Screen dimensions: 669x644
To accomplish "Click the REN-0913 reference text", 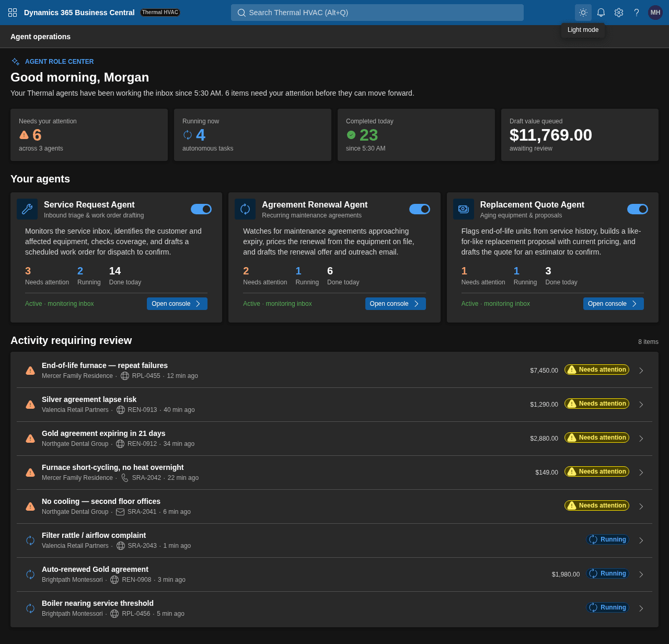I will pyautogui.click(x=142, y=410).
